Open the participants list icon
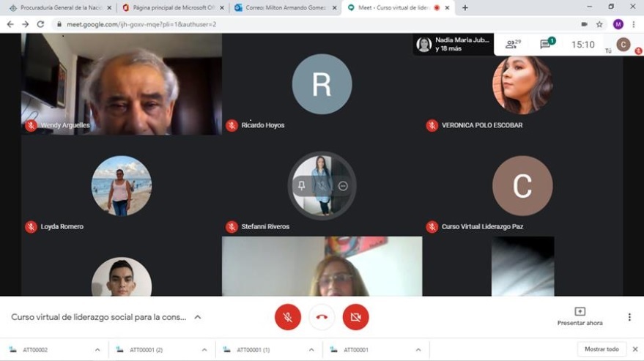This screenshot has width=644, height=361. point(512,44)
